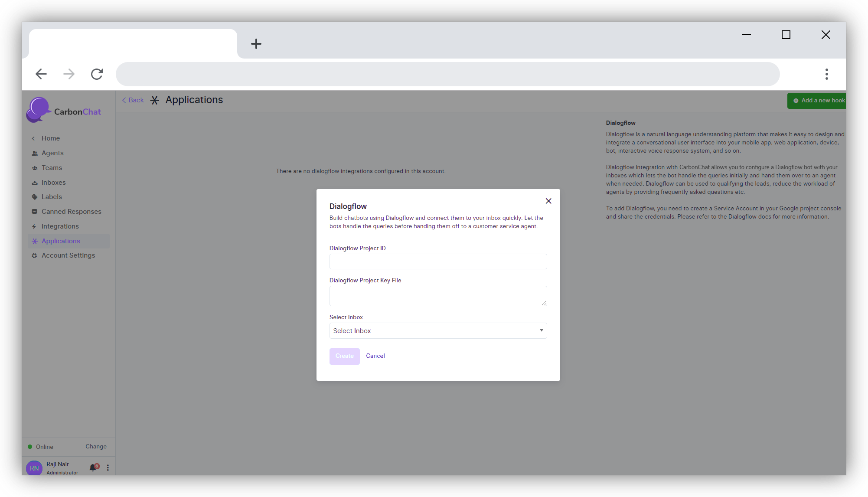Open the three-dot menu beside Raji Nair
Screen dimensions: 868x497
[x=108, y=468]
